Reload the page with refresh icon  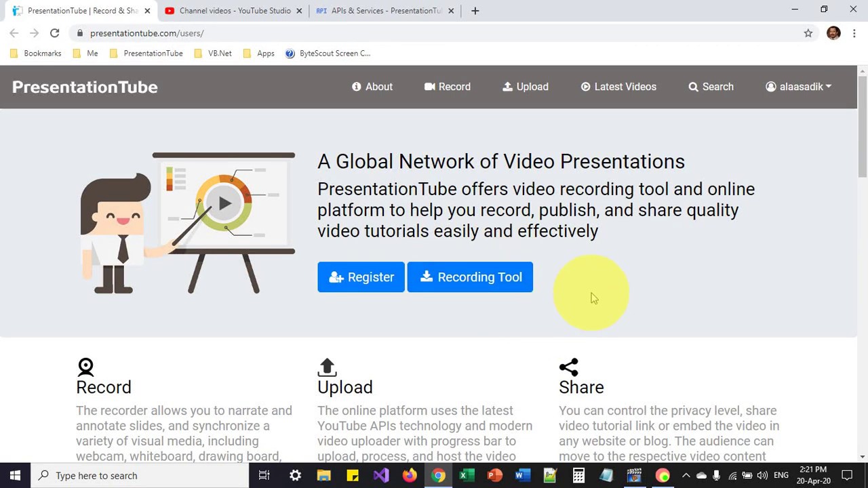[55, 33]
